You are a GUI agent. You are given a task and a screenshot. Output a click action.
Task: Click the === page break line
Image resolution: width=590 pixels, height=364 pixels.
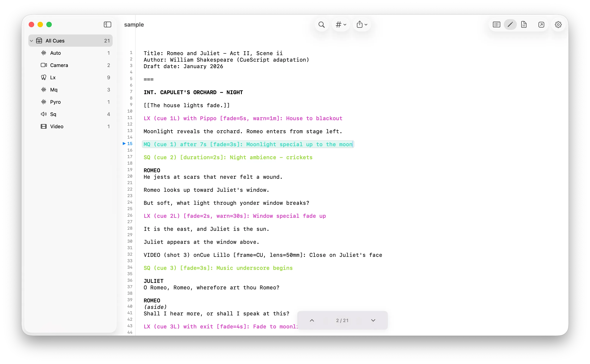(148, 79)
